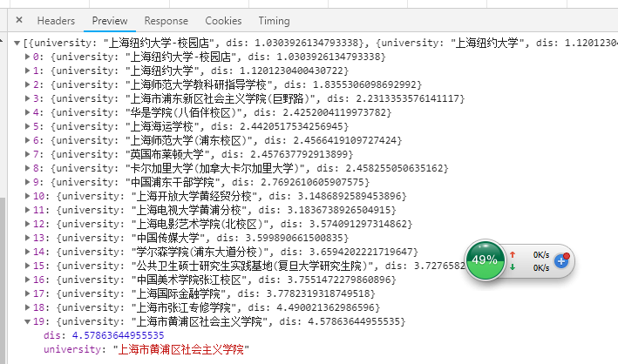Click index label 13 in the list
This screenshot has height=364, width=618.
(39, 238)
